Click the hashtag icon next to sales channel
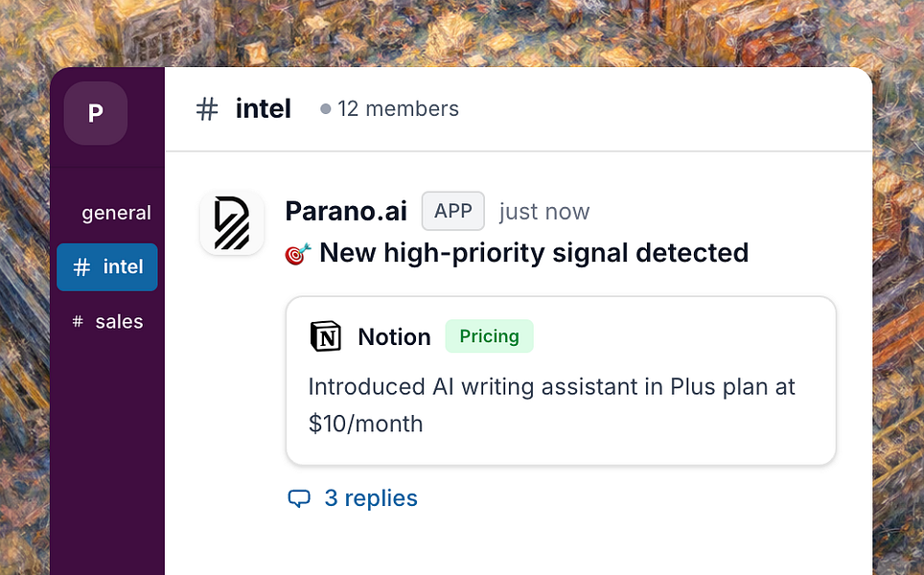This screenshot has height=575, width=924. pyautogui.click(x=79, y=321)
